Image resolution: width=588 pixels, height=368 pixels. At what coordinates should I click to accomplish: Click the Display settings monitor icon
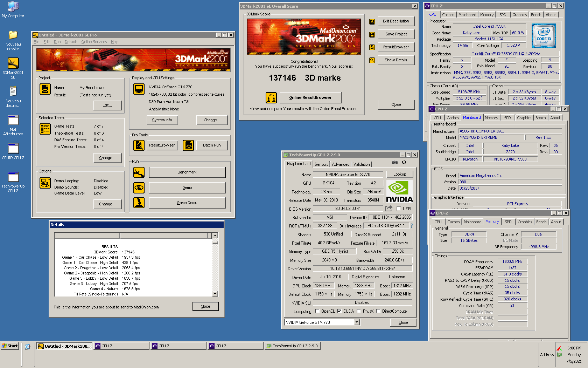(139, 89)
